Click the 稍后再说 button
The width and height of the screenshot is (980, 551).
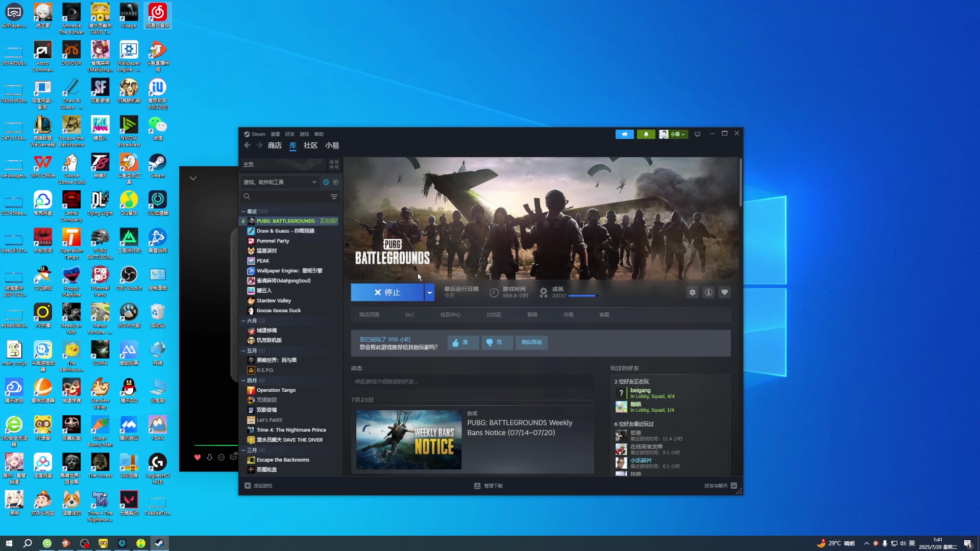(531, 342)
